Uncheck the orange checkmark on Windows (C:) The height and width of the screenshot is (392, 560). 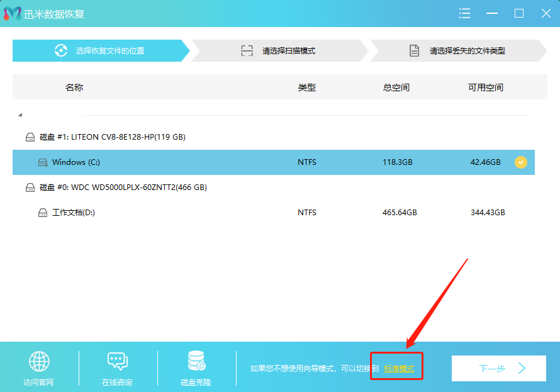tap(521, 162)
